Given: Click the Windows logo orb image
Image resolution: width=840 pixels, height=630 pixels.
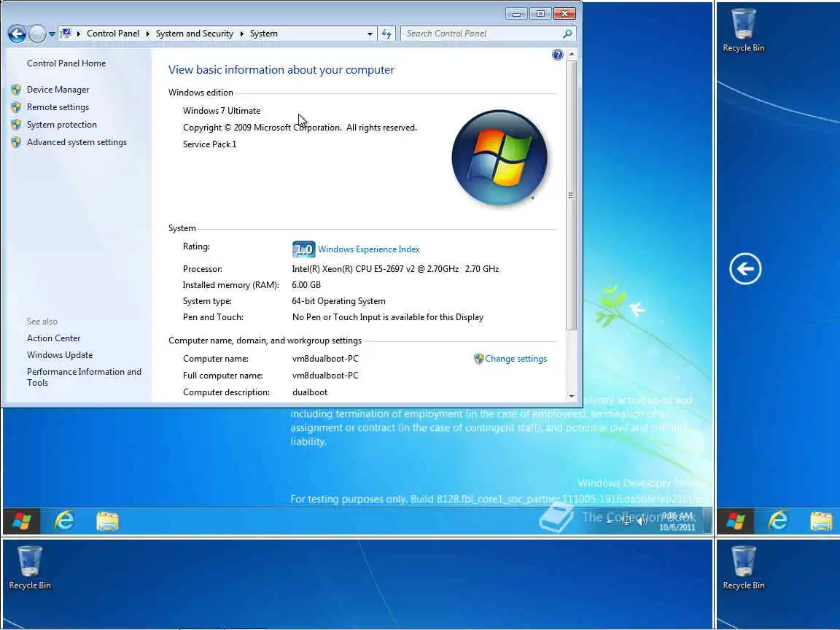Looking at the screenshot, I should (x=499, y=157).
